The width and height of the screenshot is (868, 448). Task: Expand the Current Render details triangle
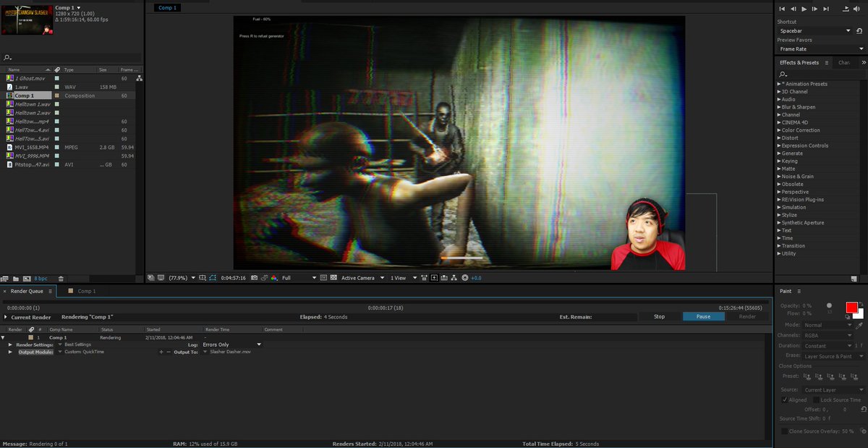[6, 317]
